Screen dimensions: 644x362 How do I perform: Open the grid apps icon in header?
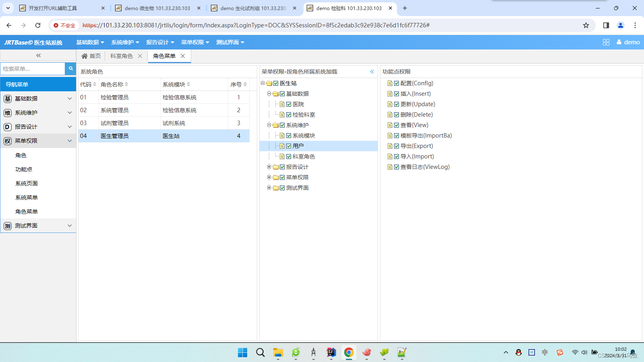click(606, 42)
